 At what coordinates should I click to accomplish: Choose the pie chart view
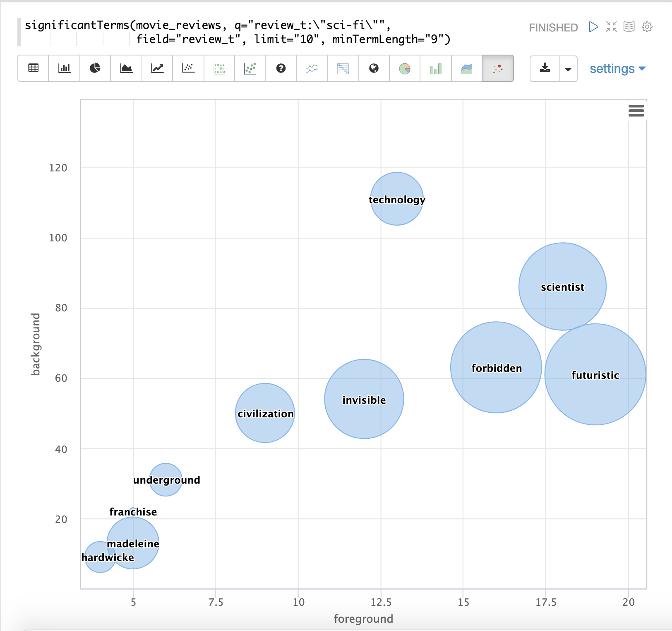(x=95, y=68)
